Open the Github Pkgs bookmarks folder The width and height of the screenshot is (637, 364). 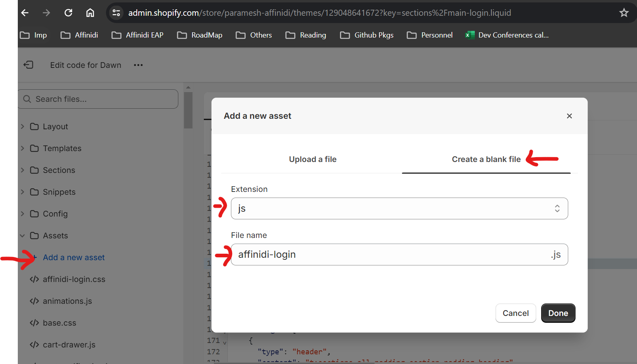point(367,35)
